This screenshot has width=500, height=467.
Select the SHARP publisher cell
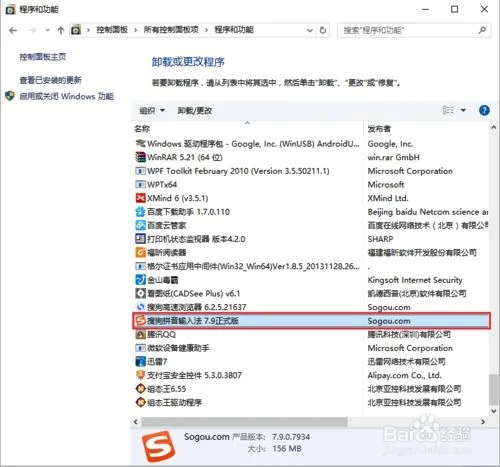coord(380,239)
